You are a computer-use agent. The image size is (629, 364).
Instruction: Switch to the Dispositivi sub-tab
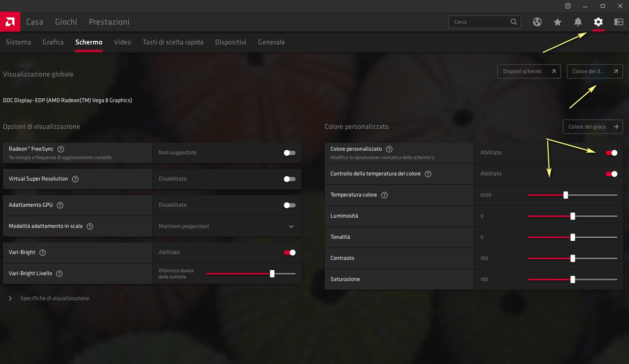[230, 42]
